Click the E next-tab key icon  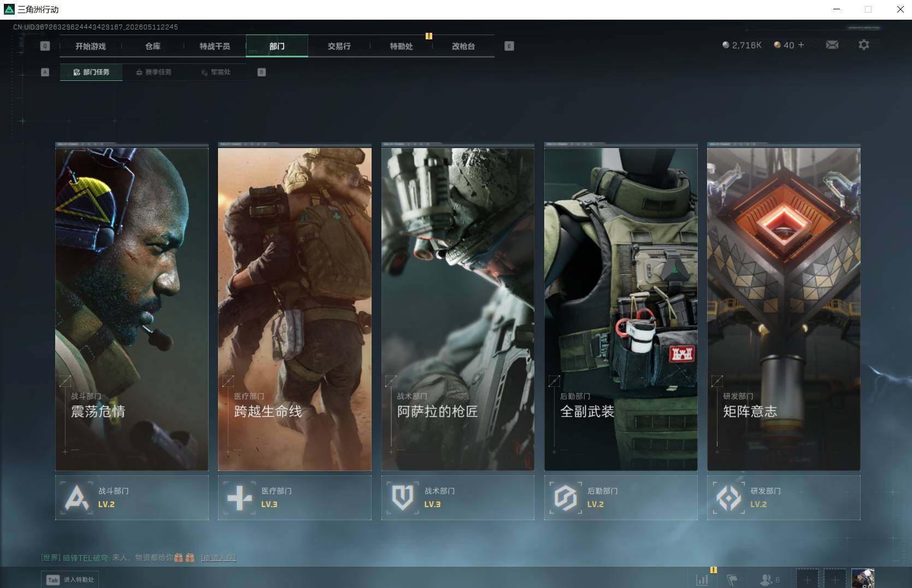(x=509, y=46)
